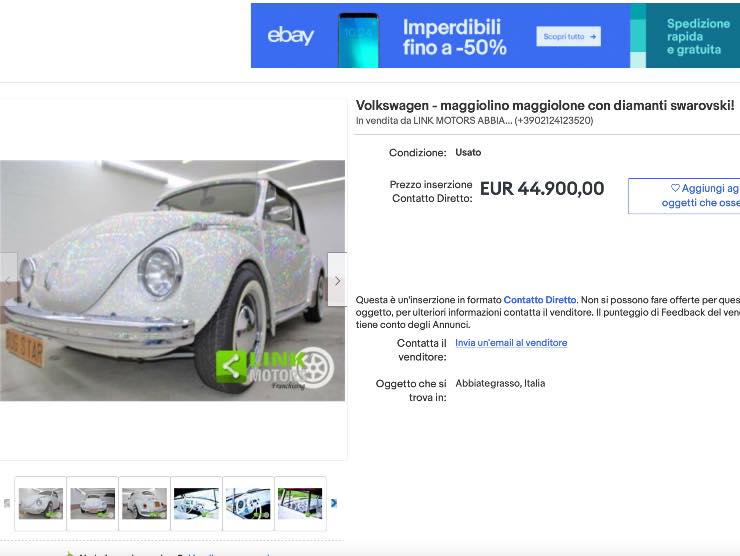Open the fourth thumbnail showing interior
Image resolution: width=740 pixels, height=556 pixels.
click(196, 504)
